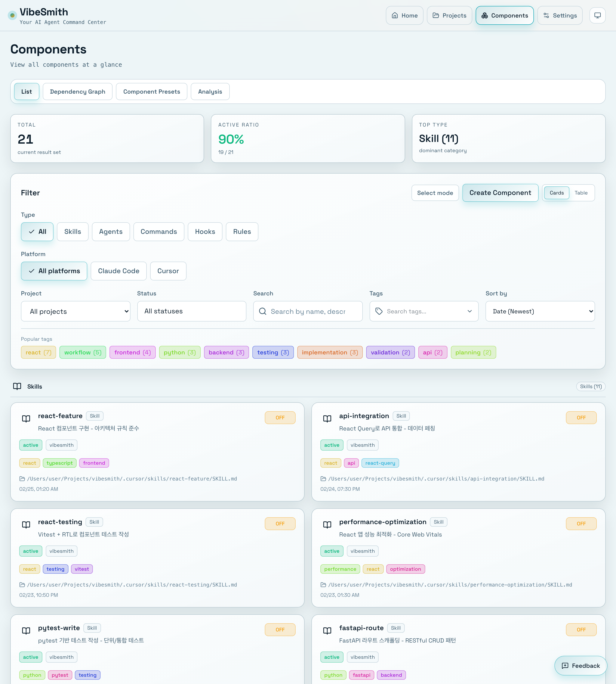The width and height of the screenshot is (616, 684).
Task: Open the Feedback panel
Action: tap(580, 666)
